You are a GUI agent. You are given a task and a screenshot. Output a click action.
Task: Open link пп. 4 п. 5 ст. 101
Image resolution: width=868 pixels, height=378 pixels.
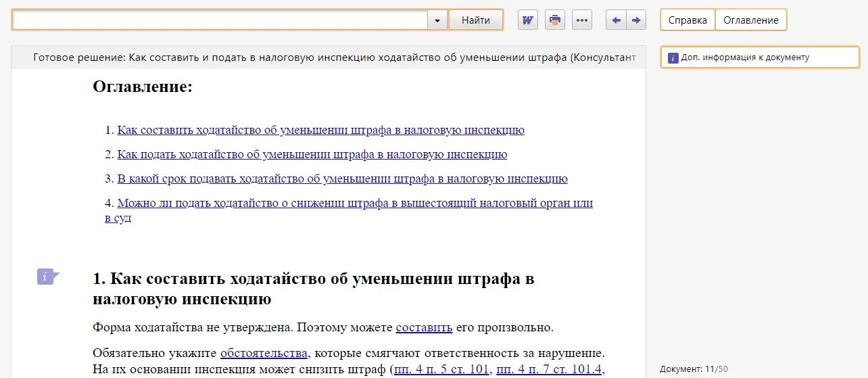(441, 369)
